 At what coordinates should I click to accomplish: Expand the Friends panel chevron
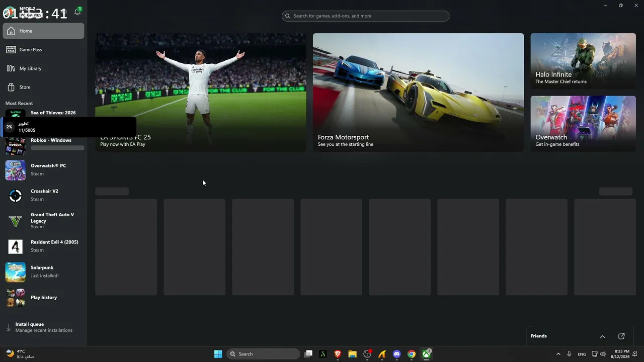point(603,336)
